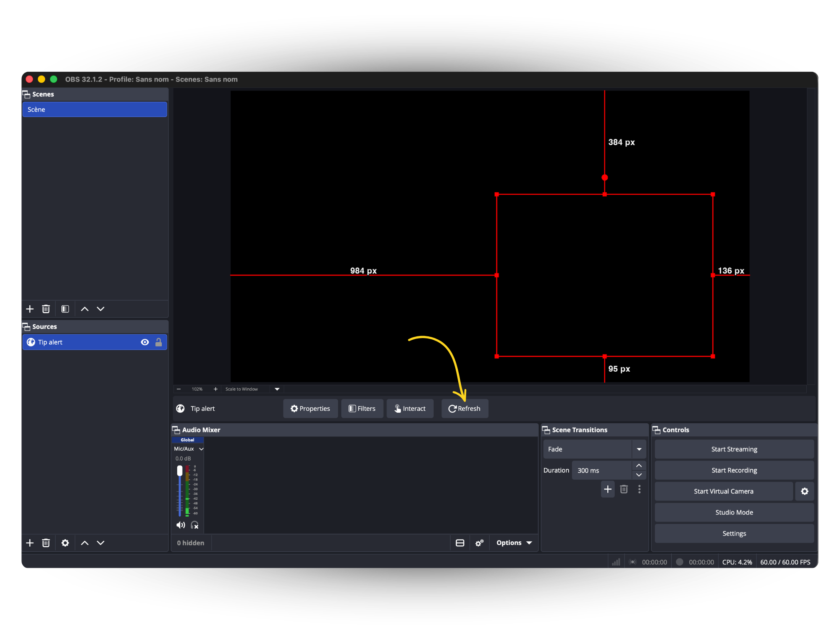Image resolution: width=840 pixels, height=640 pixels.
Task: Open advanced audio properties gears icon
Action: (x=479, y=543)
